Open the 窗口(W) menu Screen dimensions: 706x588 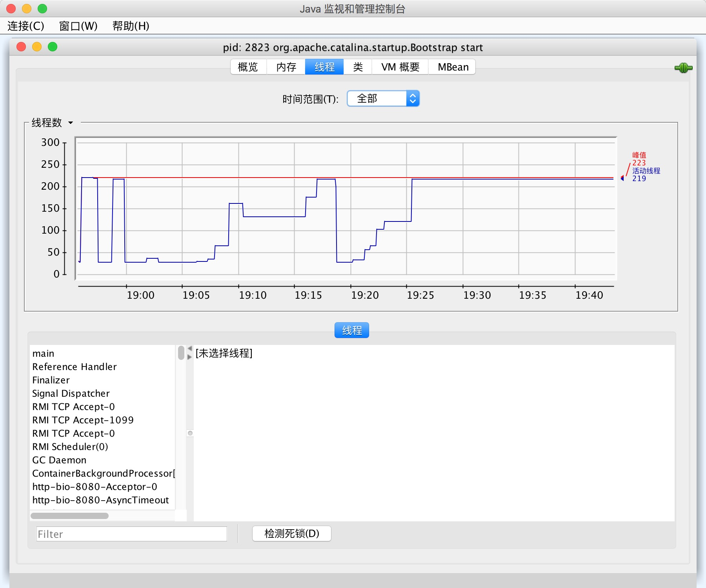coord(78,26)
